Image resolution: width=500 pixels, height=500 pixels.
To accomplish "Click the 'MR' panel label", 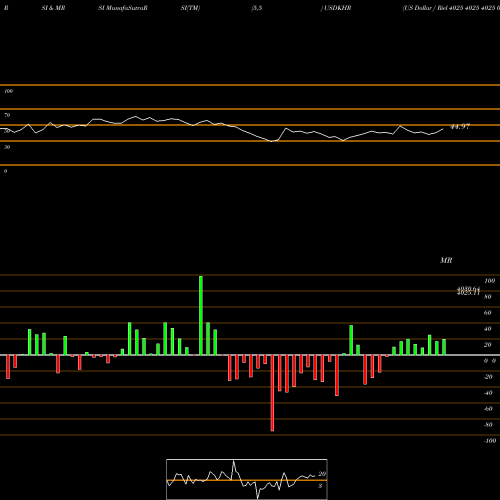I will pos(446,260).
